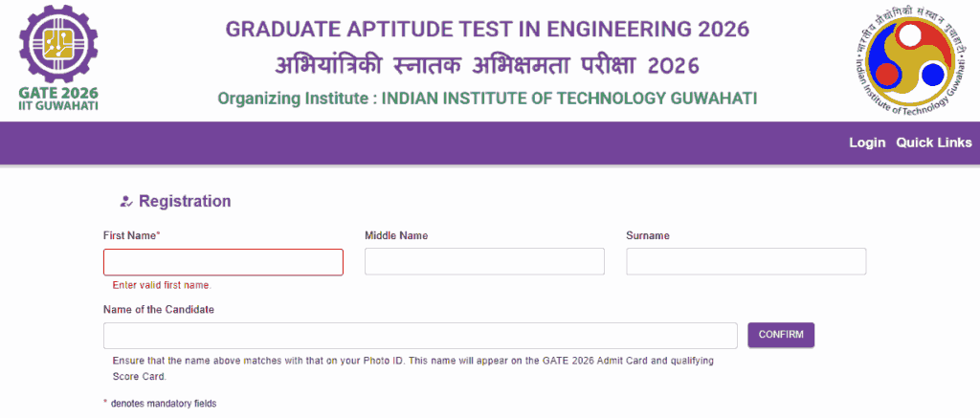Click the CONFIRM button
This screenshot has height=418, width=980.
tap(781, 335)
